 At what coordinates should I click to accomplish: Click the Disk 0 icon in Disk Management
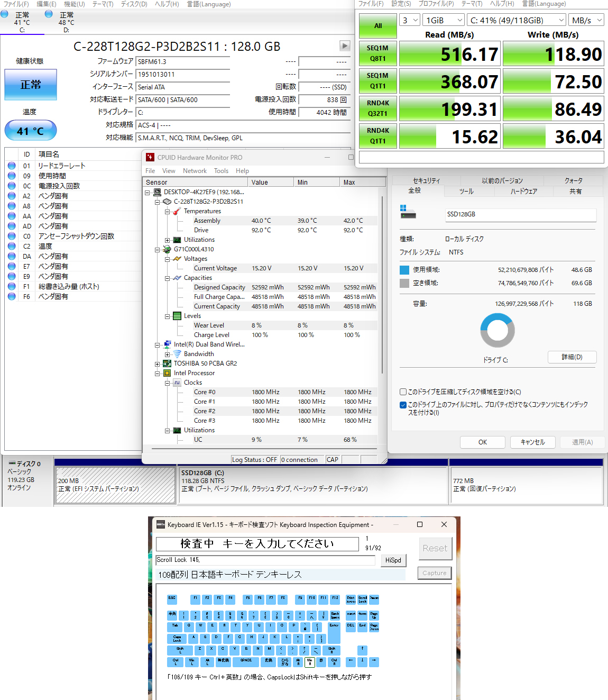coord(12,463)
